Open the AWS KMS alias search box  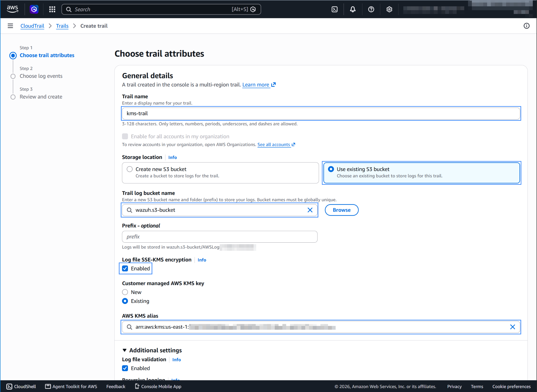321,327
